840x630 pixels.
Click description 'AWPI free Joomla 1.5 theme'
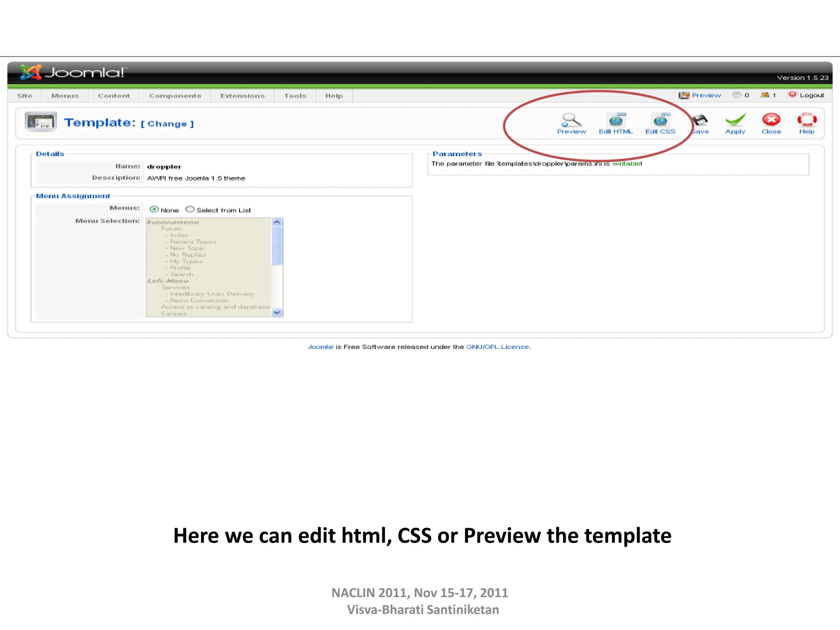click(x=196, y=178)
